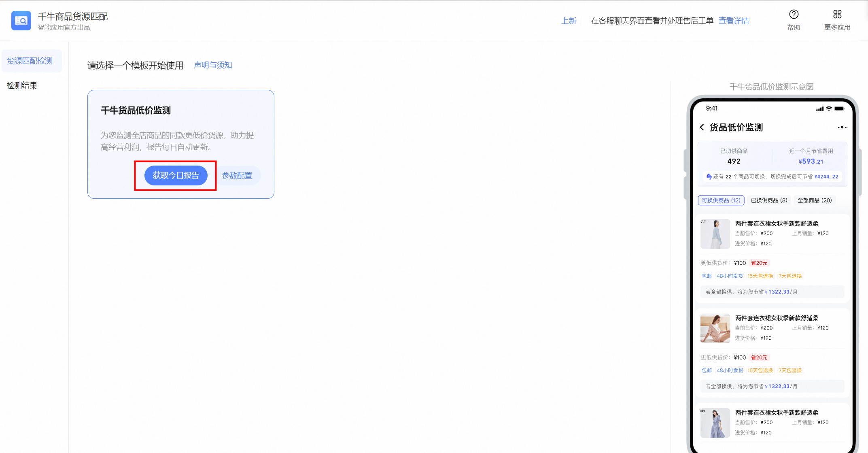Open the 帮助 help icon

tap(794, 15)
